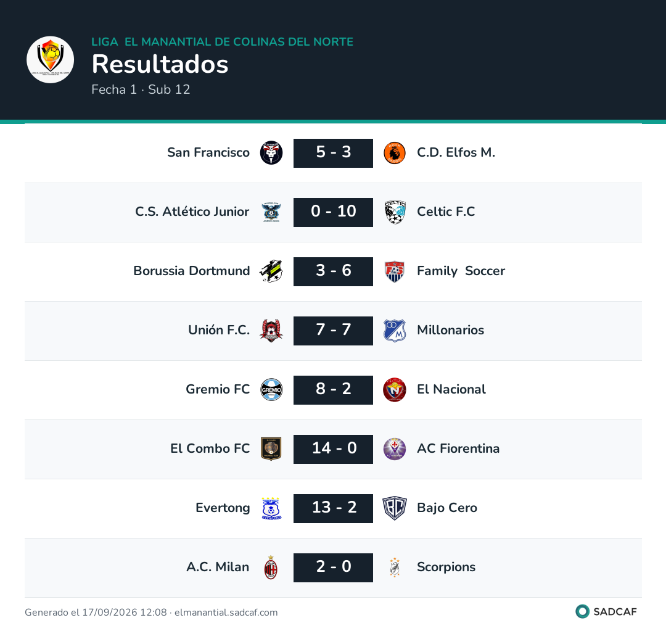Open the 5 - 3 score box
This screenshot has width=666, height=644.
[x=333, y=153]
